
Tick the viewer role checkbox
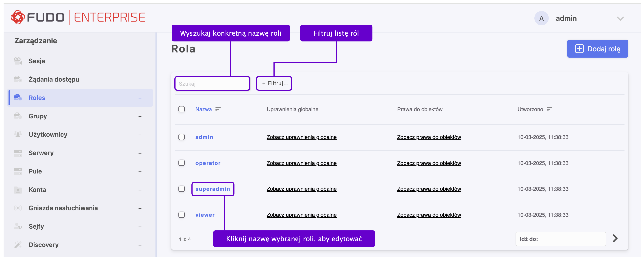(x=182, y=215)
